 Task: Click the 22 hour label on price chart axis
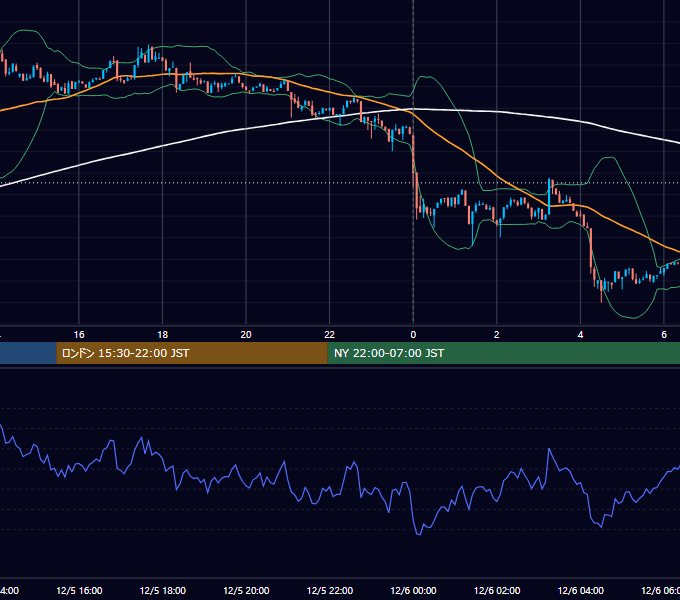(x=330, y=335)
